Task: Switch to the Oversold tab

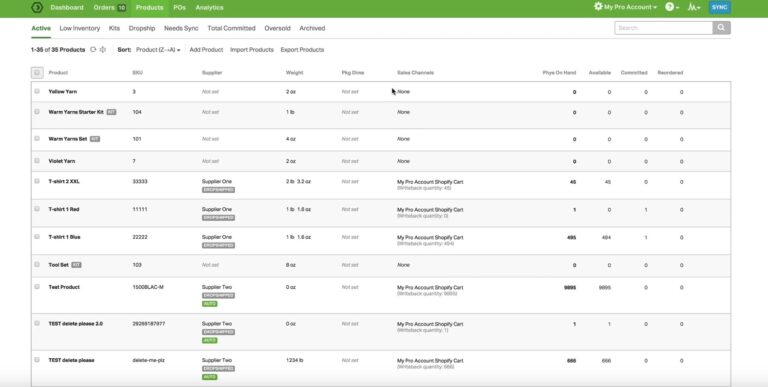Action: [x=277, y=28]
